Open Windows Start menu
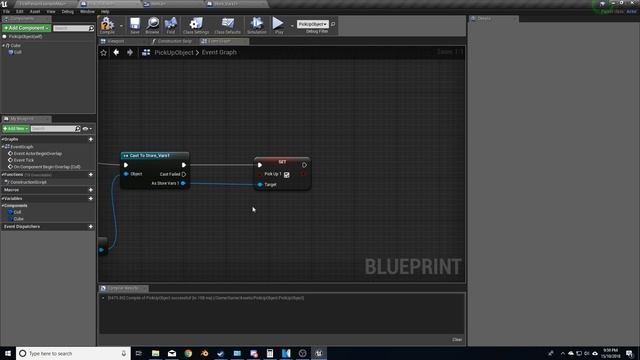This screenshot has height=360, width=640. (8, 353)
